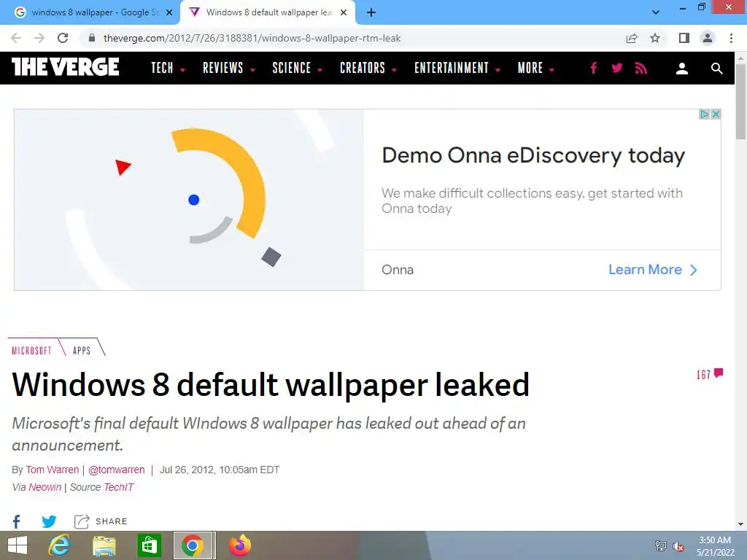The image size is (747, 560).
Task: Share article via Facebook icon below byline
Action: click(17, 521)
